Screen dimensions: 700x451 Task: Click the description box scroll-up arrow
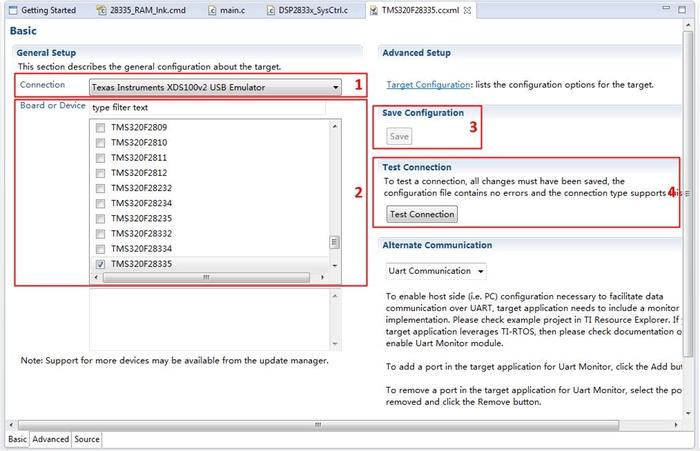(335, 296)
